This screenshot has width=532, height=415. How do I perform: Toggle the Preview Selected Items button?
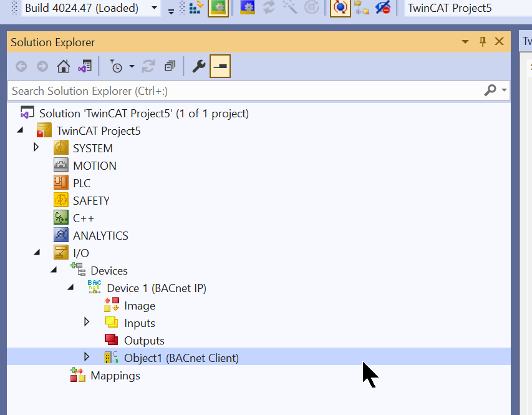point(220,66)
